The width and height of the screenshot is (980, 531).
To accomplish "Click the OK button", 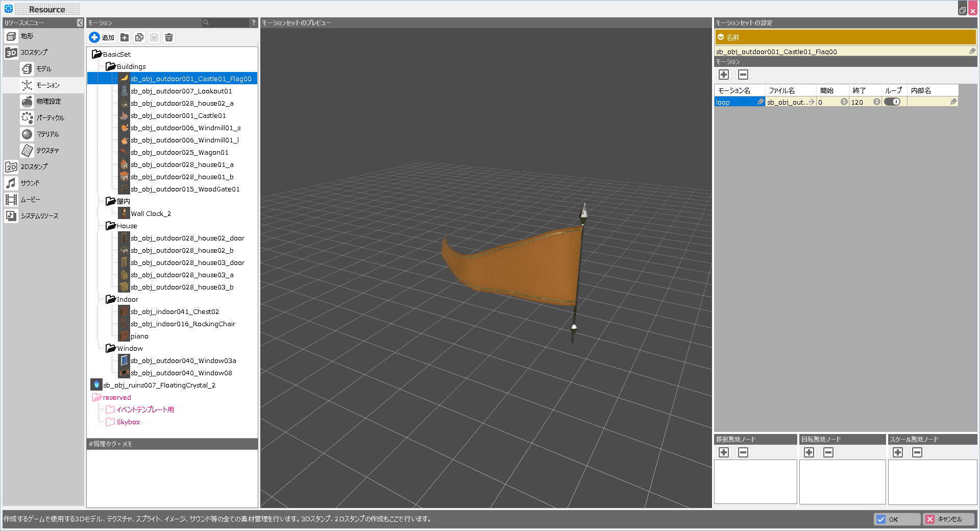I will tap(896, 519).
